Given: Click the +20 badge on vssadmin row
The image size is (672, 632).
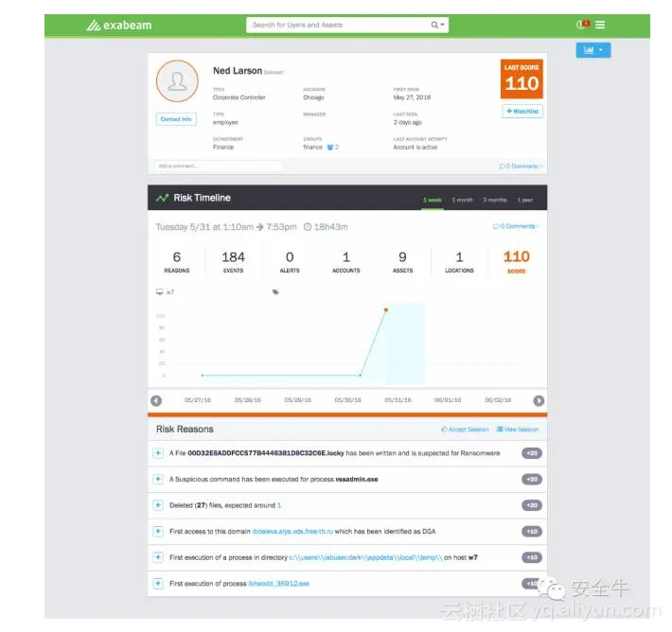Looking at the screenshot, I should [x=532, y=479].
